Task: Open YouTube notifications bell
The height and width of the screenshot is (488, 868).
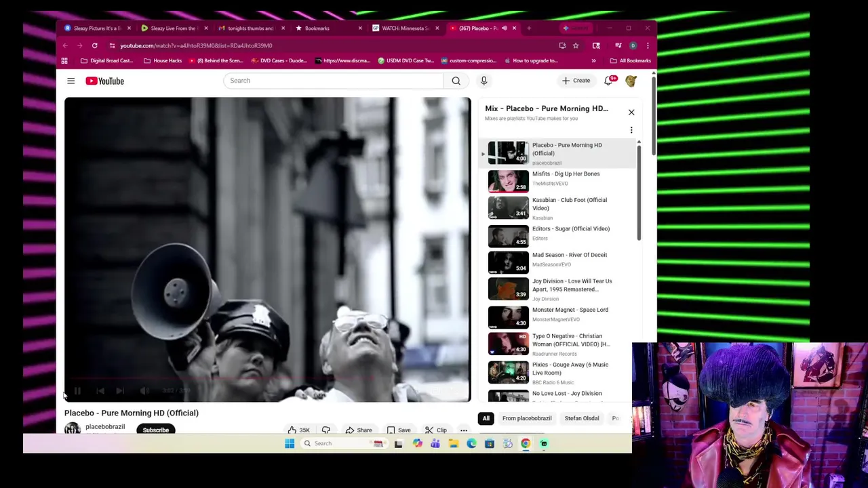Action: pos(608,81)
